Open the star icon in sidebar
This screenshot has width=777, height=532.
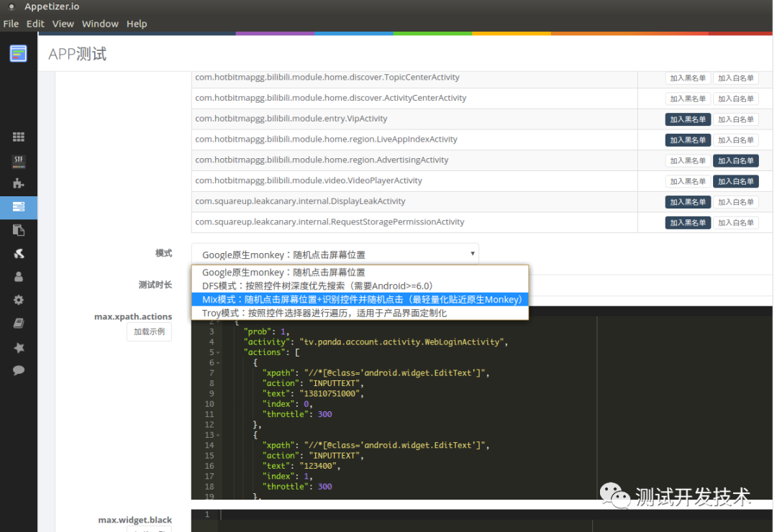click(18, 347)
